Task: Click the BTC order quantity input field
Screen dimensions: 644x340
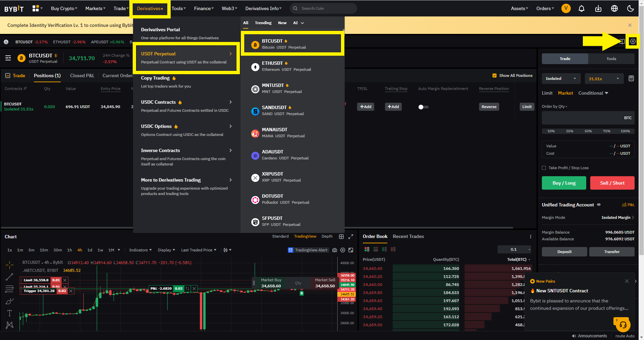Action: tap(588, 118)
